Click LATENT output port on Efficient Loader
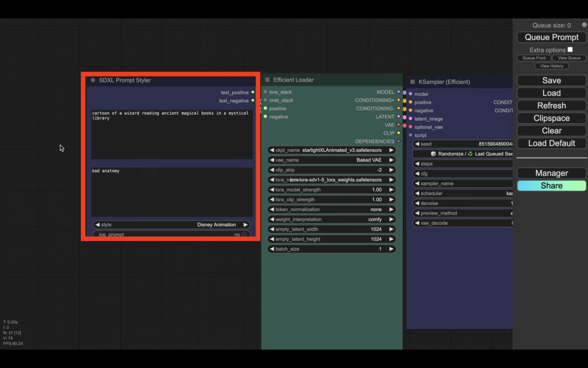 [x=399, y=116]
